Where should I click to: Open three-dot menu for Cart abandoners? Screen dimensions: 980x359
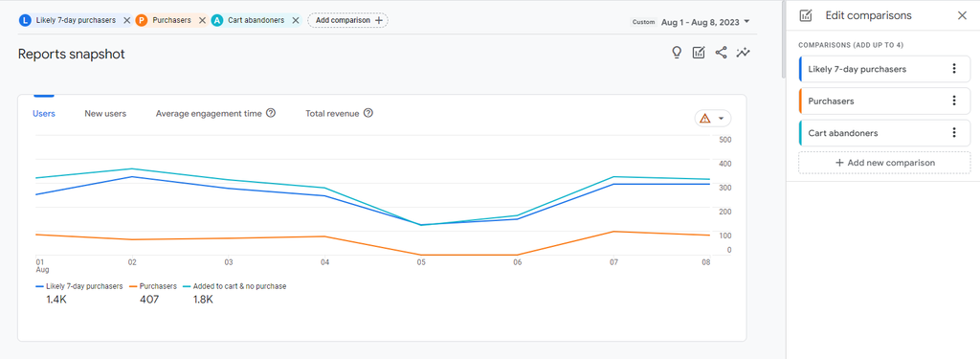(954, 133)
